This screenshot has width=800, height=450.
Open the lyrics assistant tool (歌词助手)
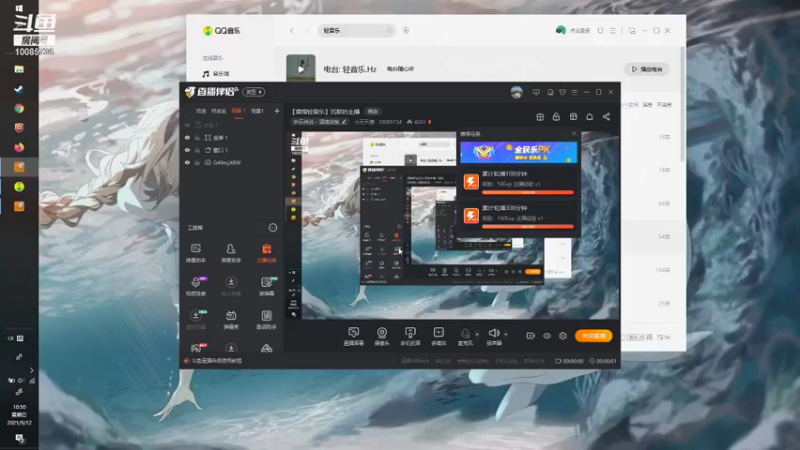(266, 320)
